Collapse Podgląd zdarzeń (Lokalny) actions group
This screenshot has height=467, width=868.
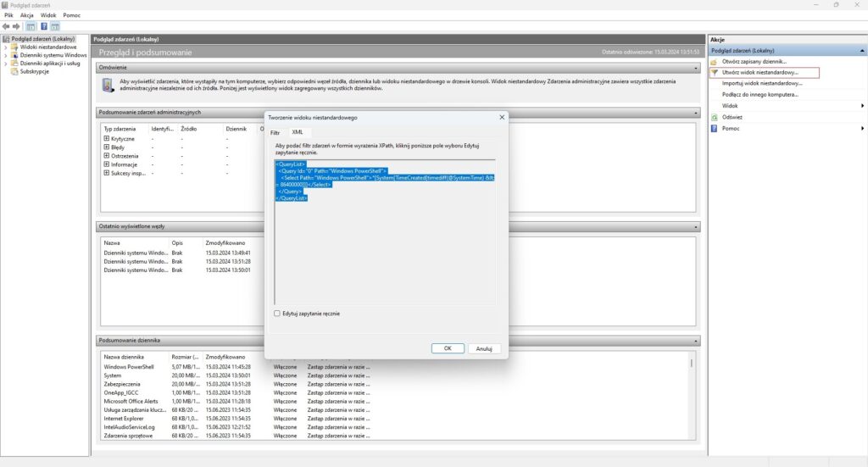pyautogui.click(x=862, y=50)
